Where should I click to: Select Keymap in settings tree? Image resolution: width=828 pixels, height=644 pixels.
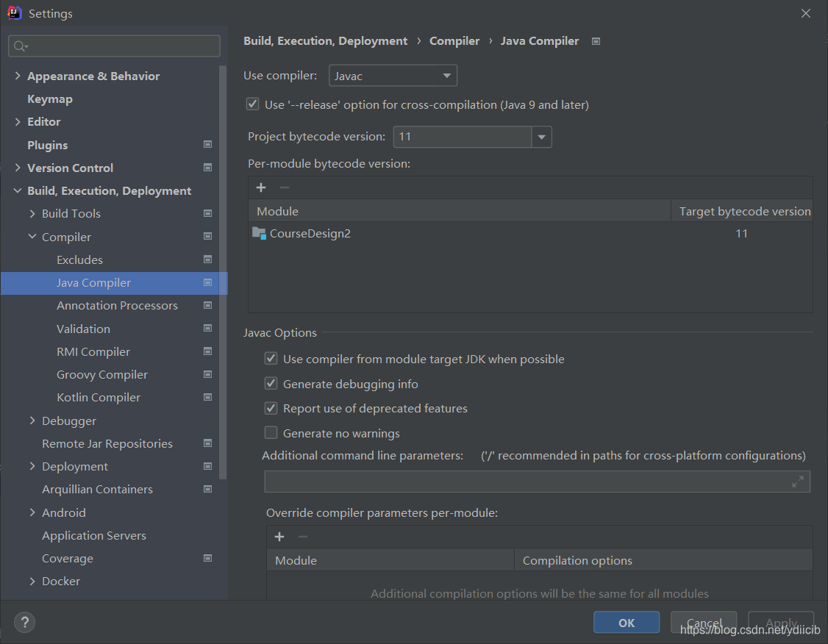tap(50, 99)
